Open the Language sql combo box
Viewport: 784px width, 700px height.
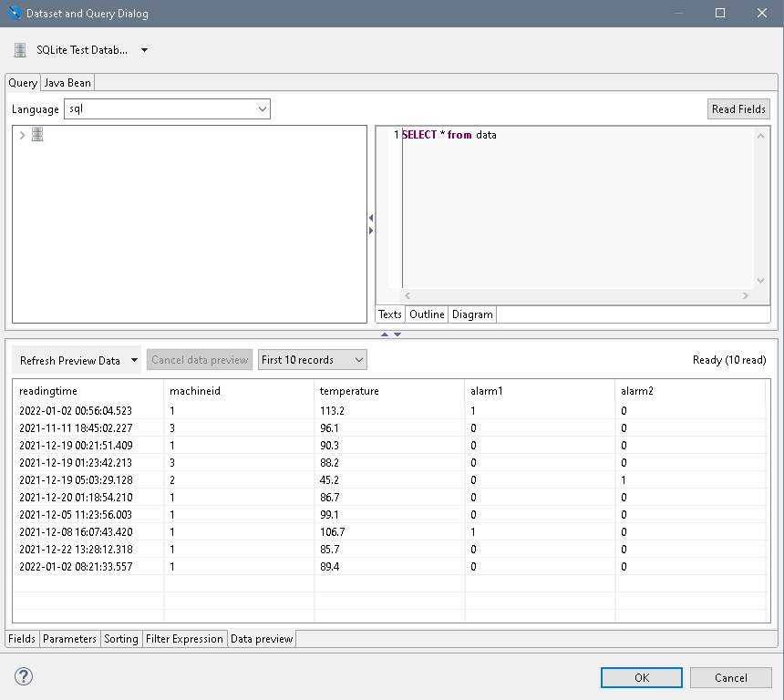click(x=168, y=109)
